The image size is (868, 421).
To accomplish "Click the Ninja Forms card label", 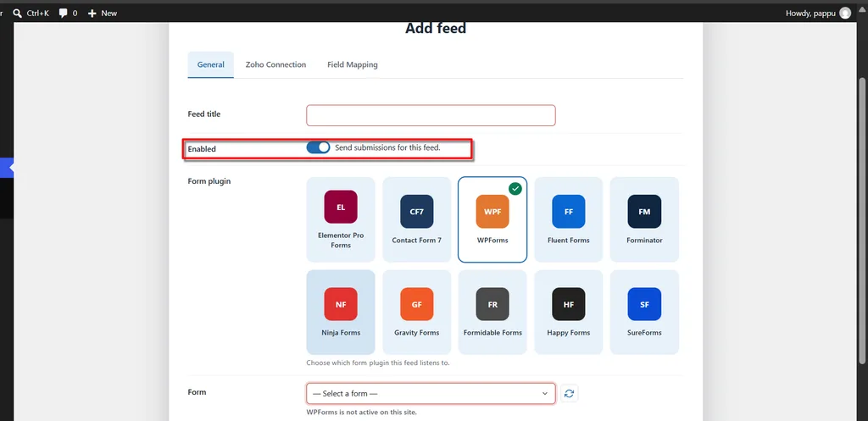I will 341,333.
